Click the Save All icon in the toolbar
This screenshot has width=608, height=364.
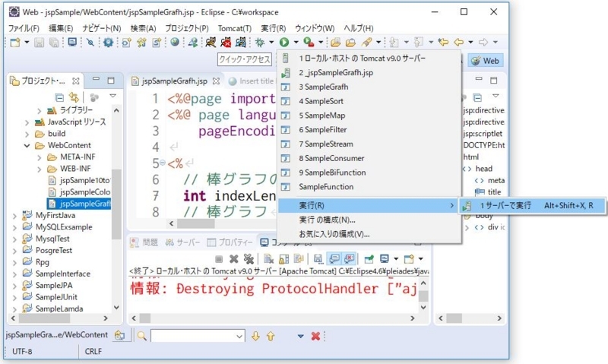coord(54,43)
